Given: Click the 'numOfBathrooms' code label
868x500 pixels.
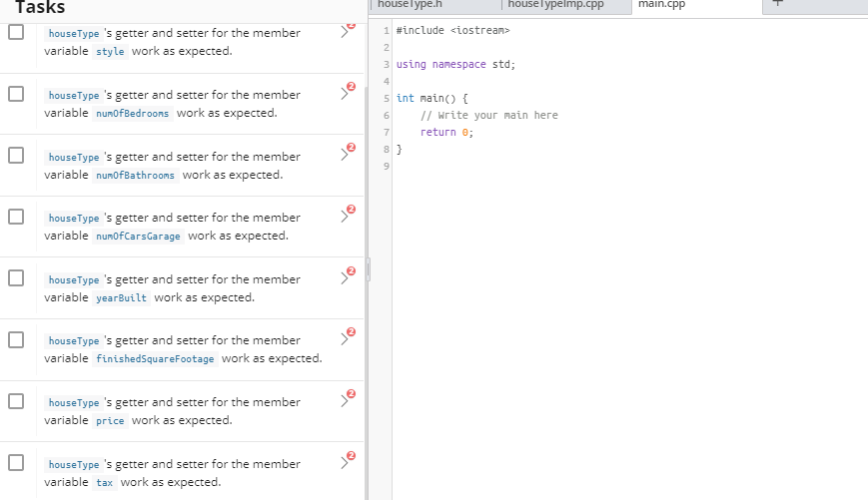Looking at the screenshot, I should tap(135, 176).
